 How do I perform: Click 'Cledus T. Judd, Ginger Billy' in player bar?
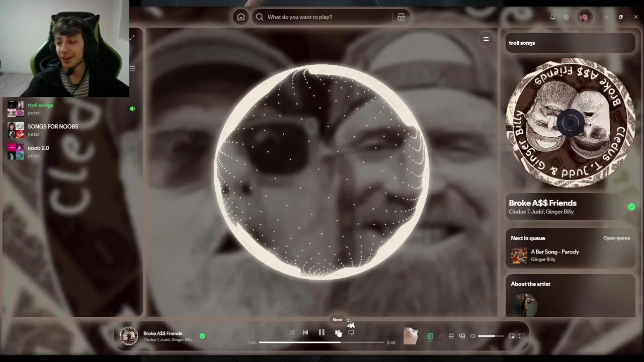(168, 340)
